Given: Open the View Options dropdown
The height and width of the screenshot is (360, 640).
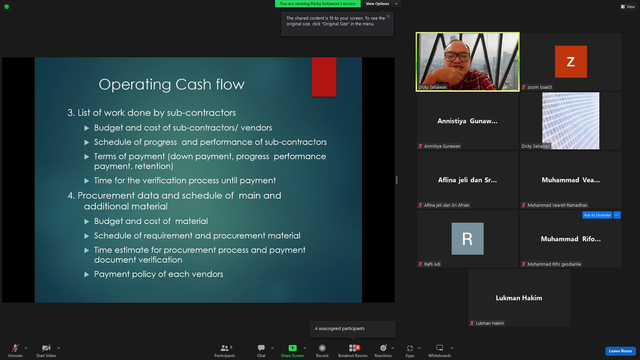Looking at the screenshot, I should pyautogui.click(x=381, y=4).
